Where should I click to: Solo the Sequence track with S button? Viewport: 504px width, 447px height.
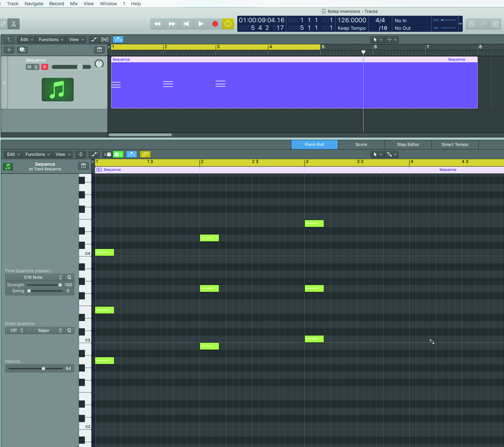pos(36,67)
